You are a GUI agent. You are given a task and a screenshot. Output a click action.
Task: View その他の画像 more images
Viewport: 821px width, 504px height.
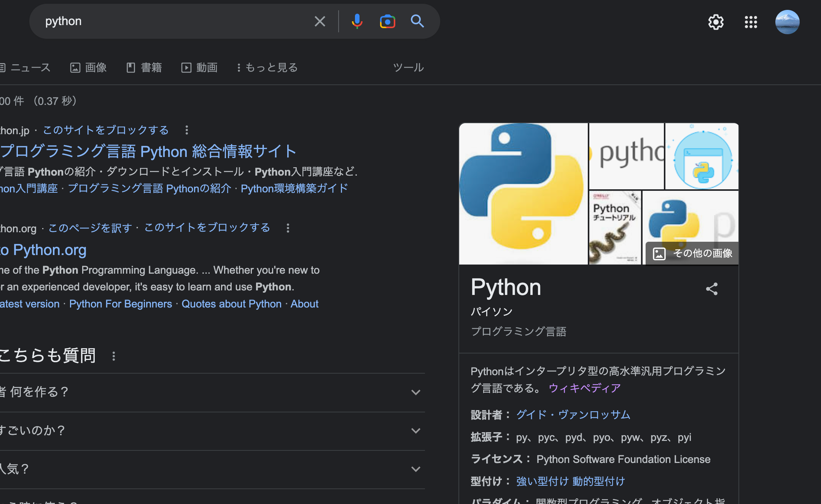tap(692, 253)
